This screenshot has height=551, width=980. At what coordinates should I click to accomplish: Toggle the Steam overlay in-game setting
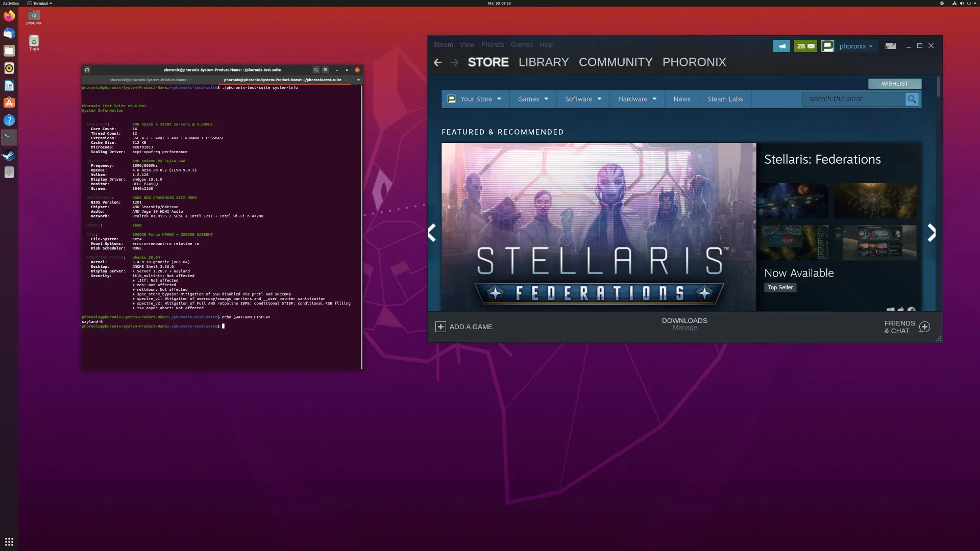pyautogui.click(x=443, y=44)
